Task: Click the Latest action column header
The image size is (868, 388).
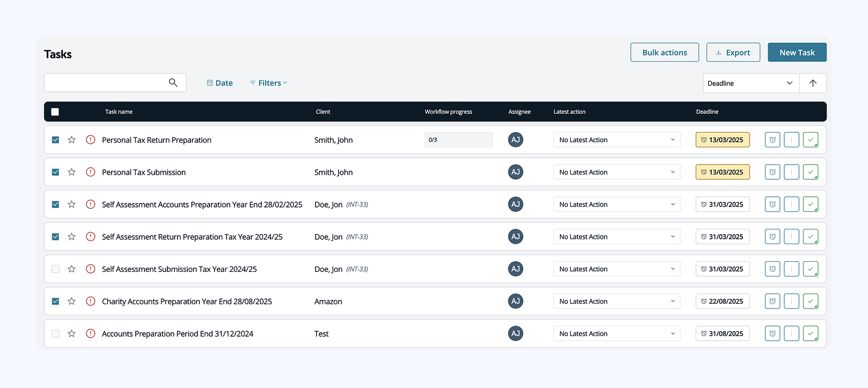Action: point(570,111)
